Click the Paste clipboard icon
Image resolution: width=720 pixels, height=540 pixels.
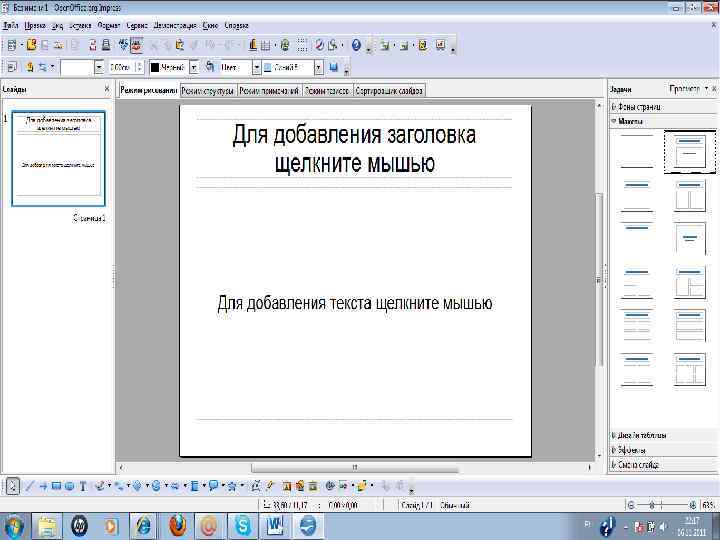(x=180, y=45)
